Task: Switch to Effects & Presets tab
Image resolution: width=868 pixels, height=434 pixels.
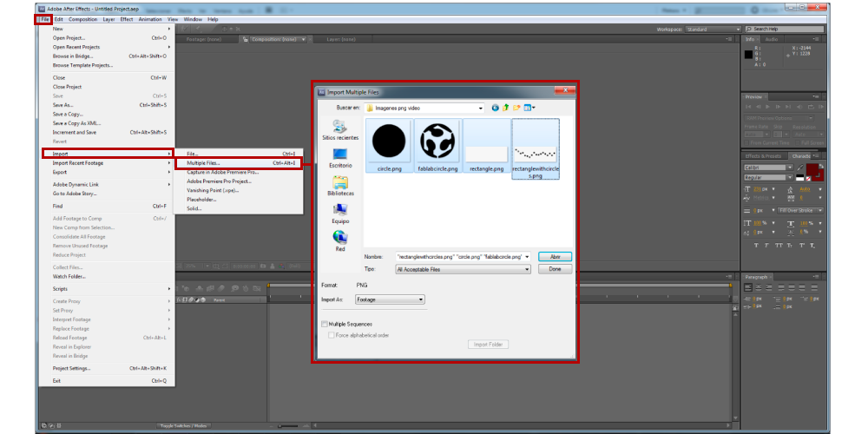Action: (x=763, y=156)
